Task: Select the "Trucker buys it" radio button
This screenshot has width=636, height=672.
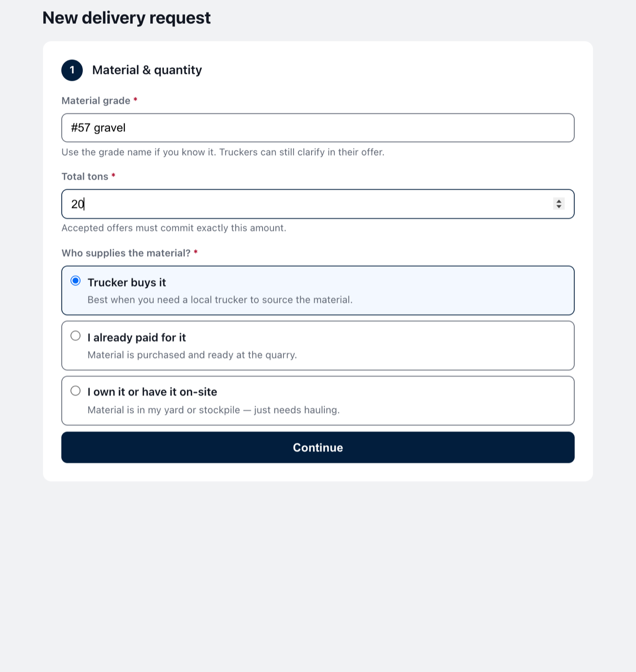Action: click(76, 281)
